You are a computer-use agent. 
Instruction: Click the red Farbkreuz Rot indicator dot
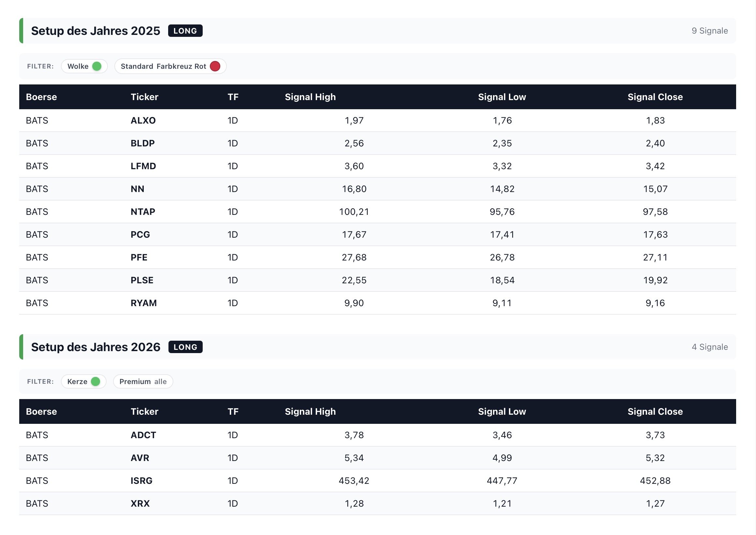pyautogui.click(x=215, y=66)
